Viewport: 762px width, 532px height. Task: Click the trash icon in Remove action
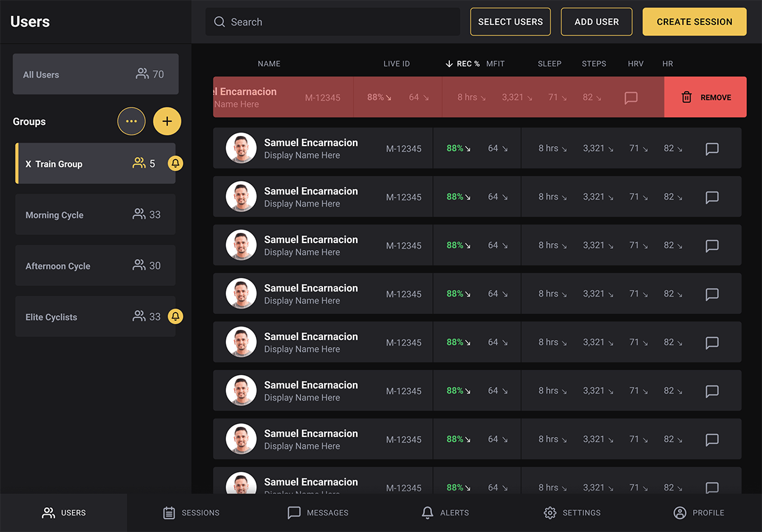point(687,98)
